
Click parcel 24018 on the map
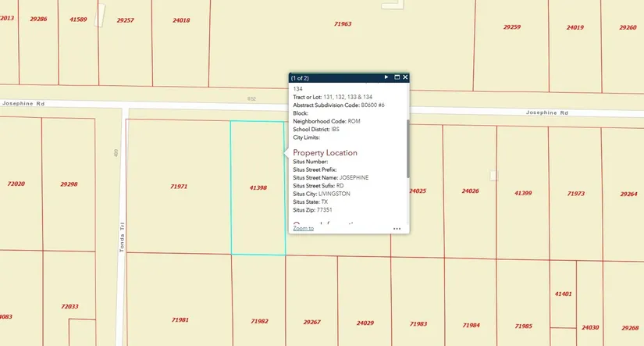181,20
